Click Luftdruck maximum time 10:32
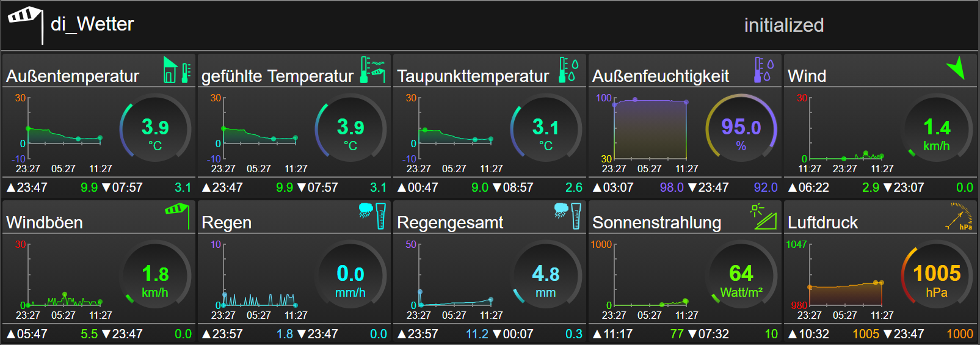The height and width of the screenshot is (345, 980). 813,334
